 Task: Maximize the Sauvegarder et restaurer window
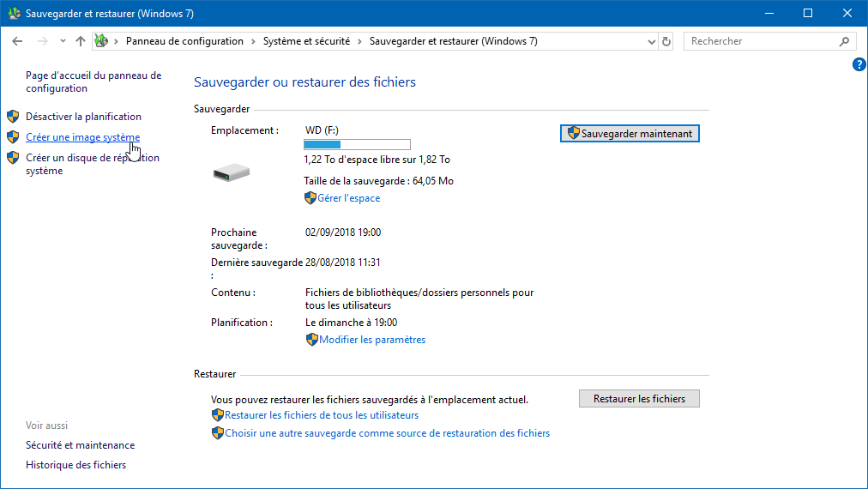(x=808, y=13)
